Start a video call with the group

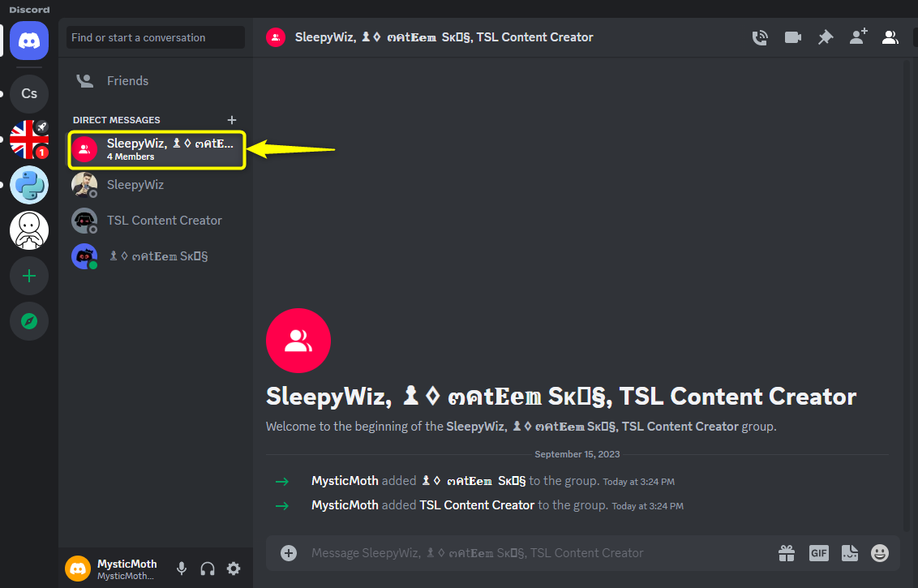[792, 37]
